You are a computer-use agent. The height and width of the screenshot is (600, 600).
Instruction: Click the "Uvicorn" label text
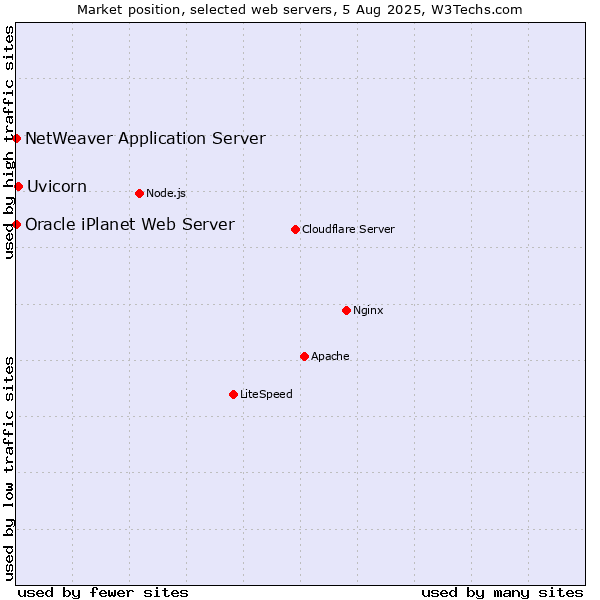pyautogui.click(x=57, y=186)
